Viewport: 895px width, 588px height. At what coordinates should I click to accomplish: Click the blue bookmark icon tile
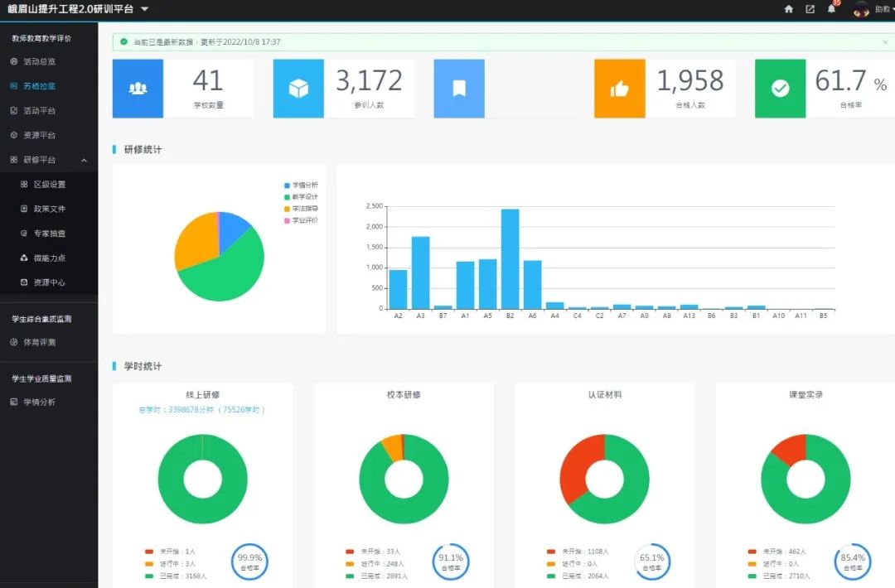[458, 89]
